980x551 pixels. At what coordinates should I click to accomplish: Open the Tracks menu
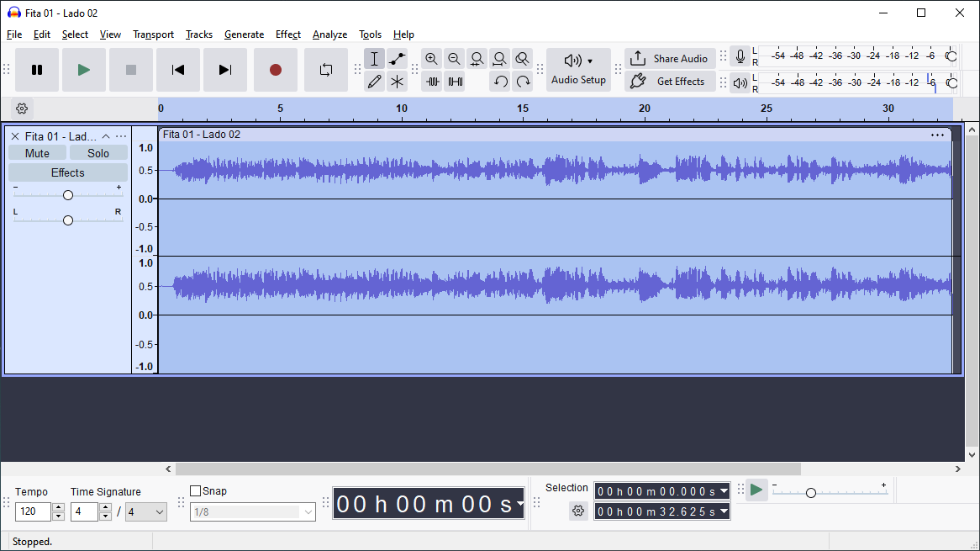point(198,34)
